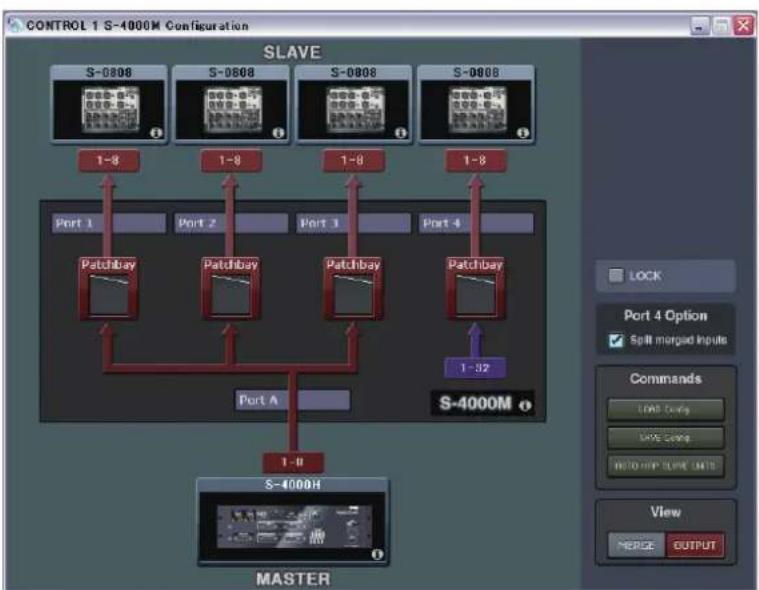Viewport: 759px width, 590px height.
Task: Click the LOAD Config command button
Action: (x=666, y=409)
